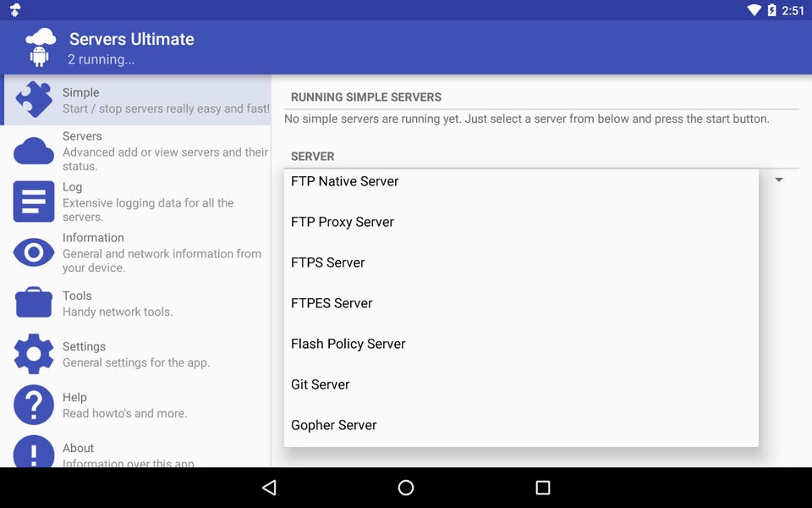This screenshot has width=812, height=508.
Task: Open the About exclamation mark icon
Action: (34, 451)
